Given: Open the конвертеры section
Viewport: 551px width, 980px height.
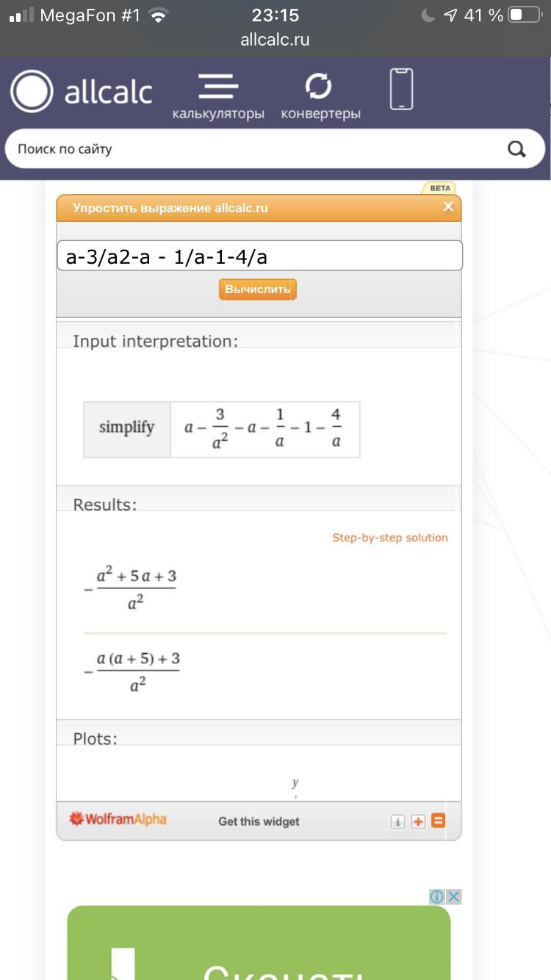Looking at the screenshot, I should click(x=320, y=96).
